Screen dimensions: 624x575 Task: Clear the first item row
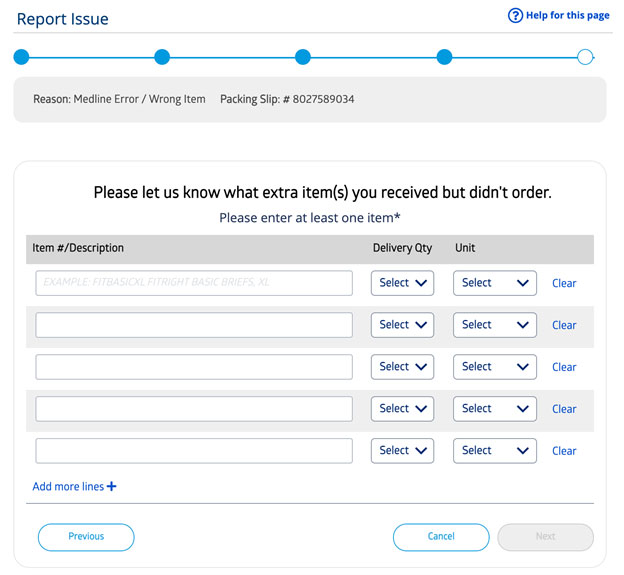[x=564, y=283]
